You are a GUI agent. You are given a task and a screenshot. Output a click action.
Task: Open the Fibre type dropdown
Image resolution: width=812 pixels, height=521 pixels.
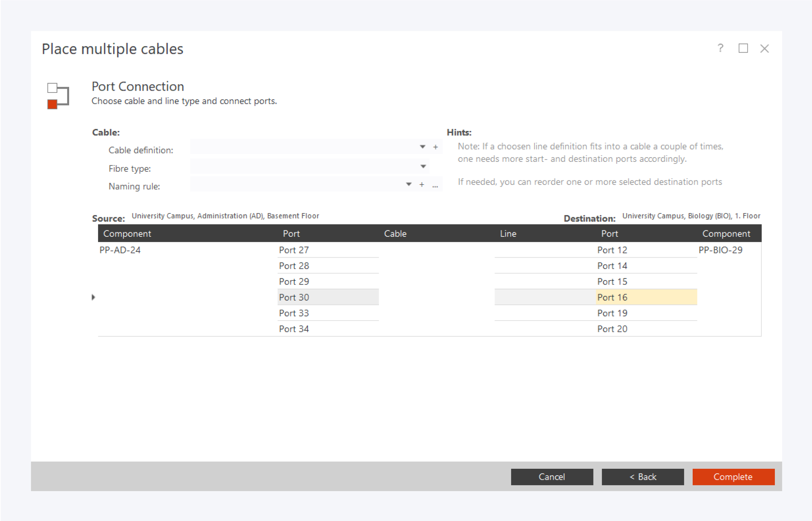[423, 166]
